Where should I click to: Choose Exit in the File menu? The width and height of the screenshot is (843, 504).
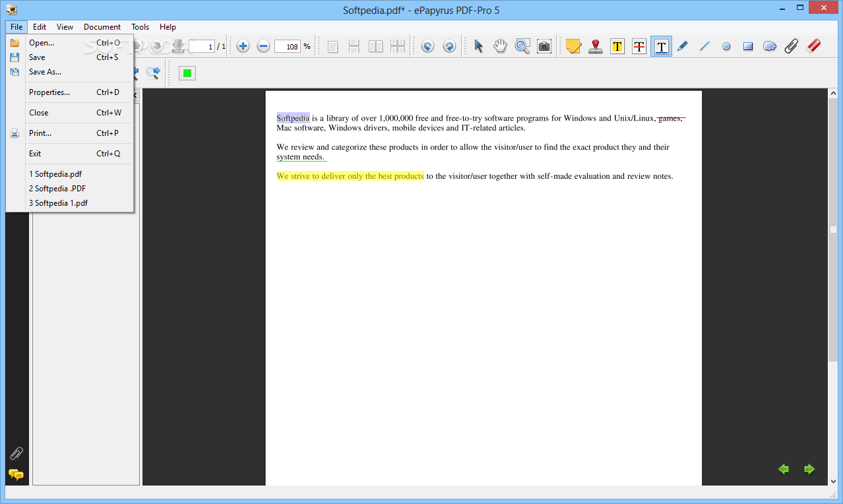[x=70, y=154]
